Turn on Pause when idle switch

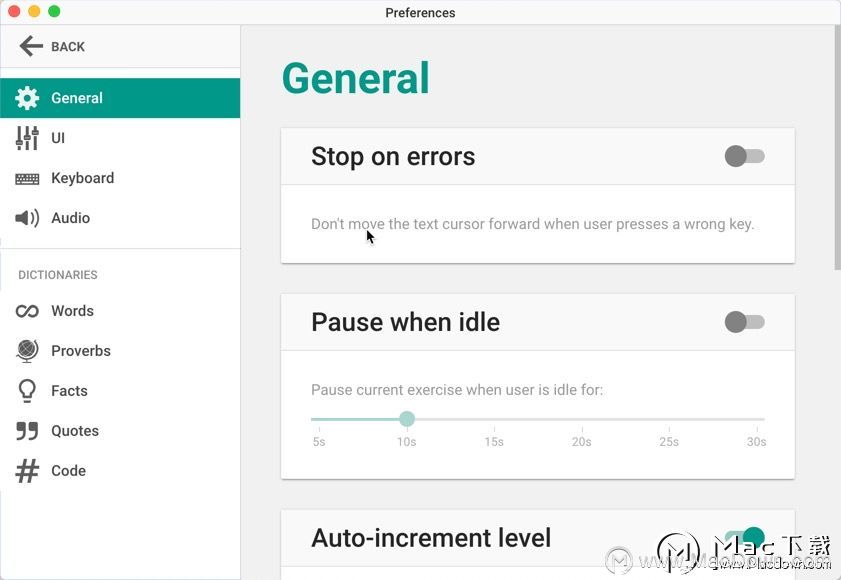744,322
